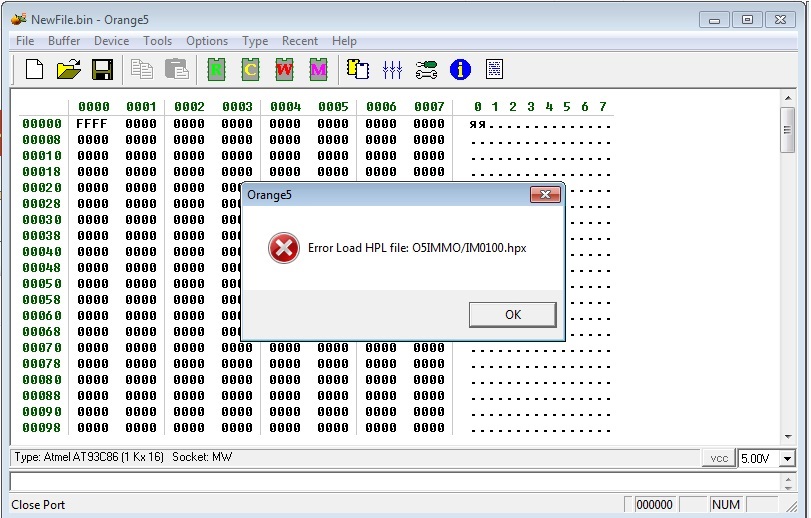The width and height of the screenshot is (811, 518).
Task: Click log field up arrow
Action: pyautogui.click(x=788, y=478)
